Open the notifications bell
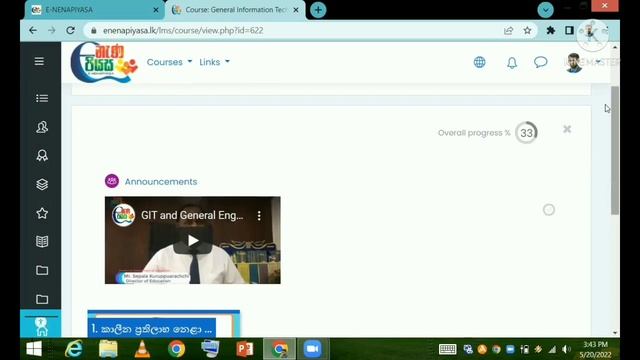640x360 pixels. [512, 62]
